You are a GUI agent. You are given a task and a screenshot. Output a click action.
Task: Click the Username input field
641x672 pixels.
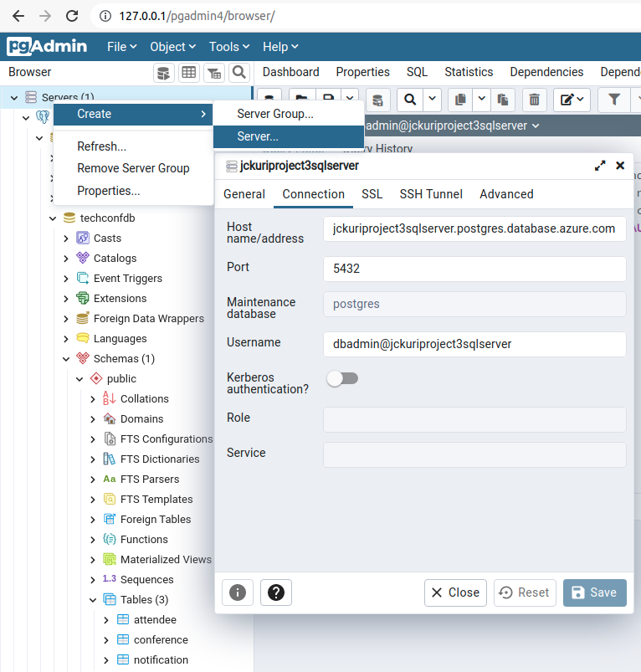point(474,344)
